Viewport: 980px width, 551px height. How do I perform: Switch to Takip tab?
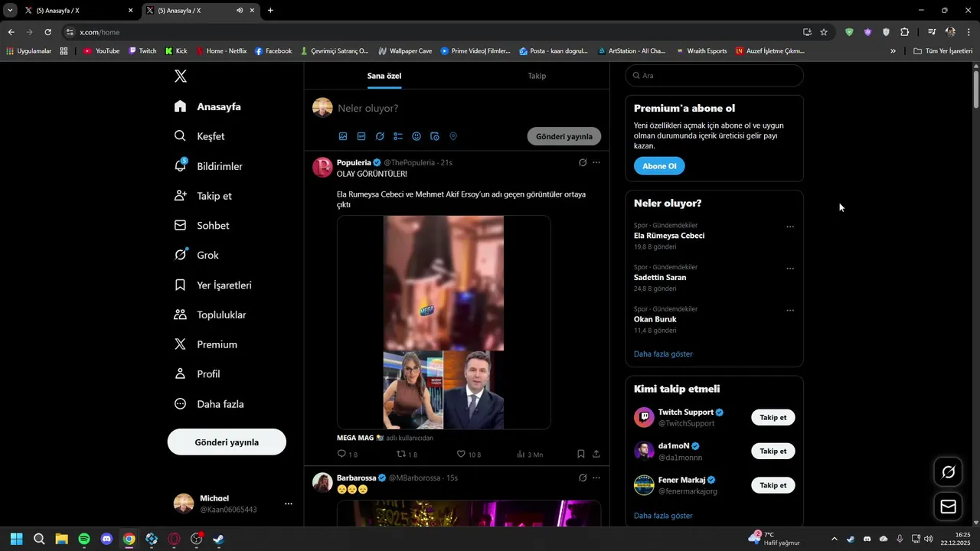click(537, 76)
